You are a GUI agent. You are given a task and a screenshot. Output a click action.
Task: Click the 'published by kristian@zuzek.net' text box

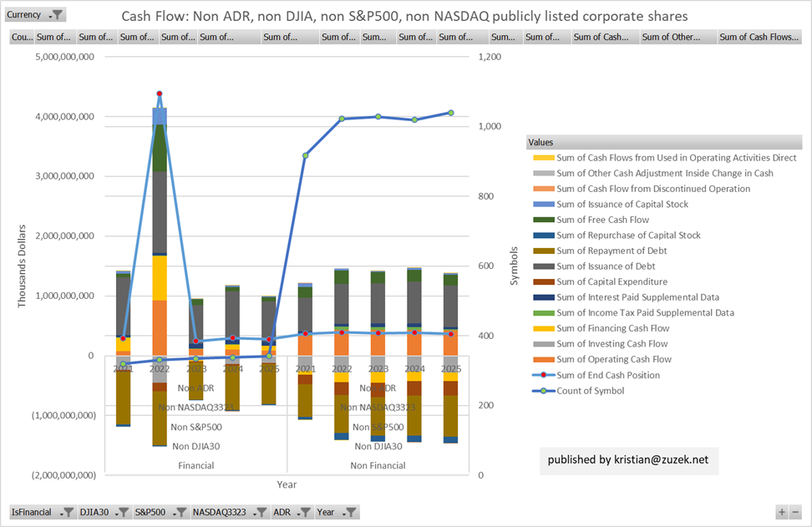pos(628,460)
